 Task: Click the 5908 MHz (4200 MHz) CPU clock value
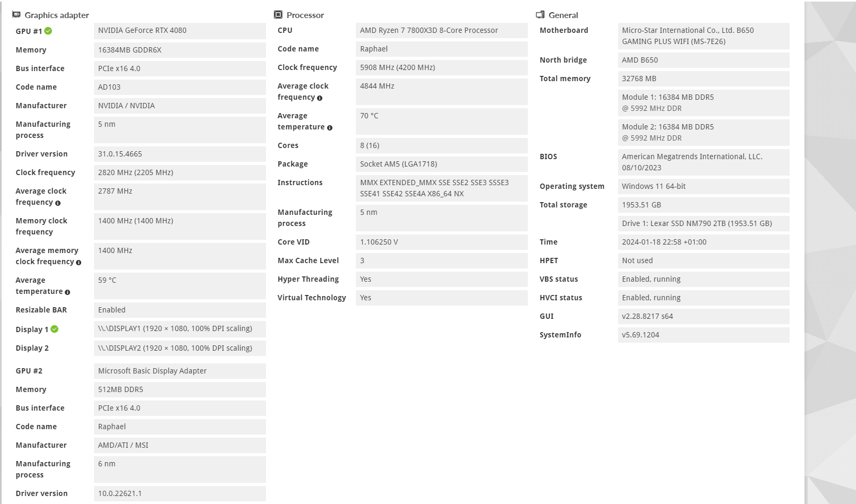coord(442,67)
